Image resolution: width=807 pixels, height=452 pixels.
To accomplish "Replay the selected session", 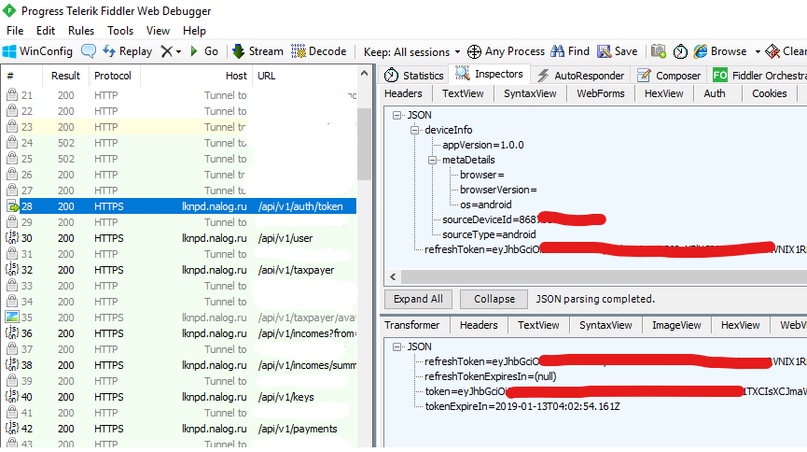I will (127, 51).
